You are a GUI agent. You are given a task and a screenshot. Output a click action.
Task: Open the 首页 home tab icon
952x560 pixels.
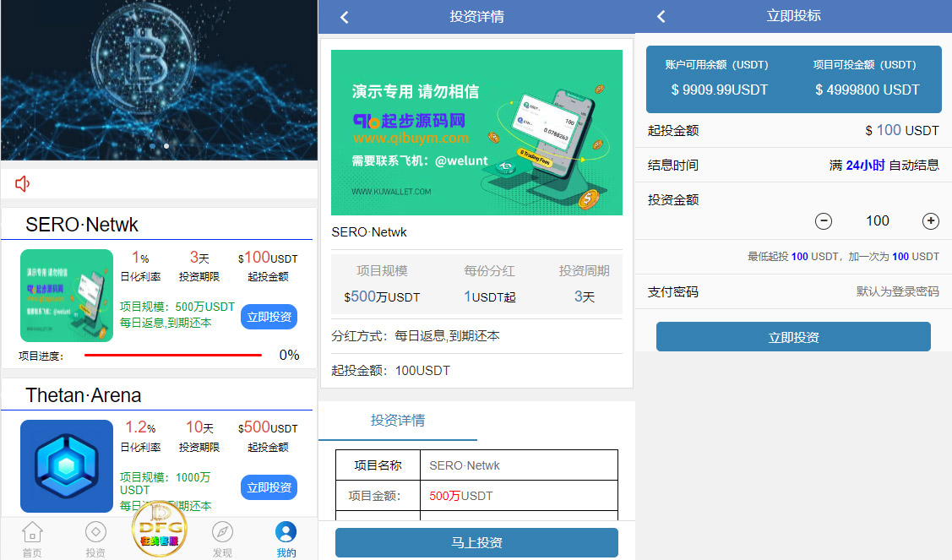32,533
